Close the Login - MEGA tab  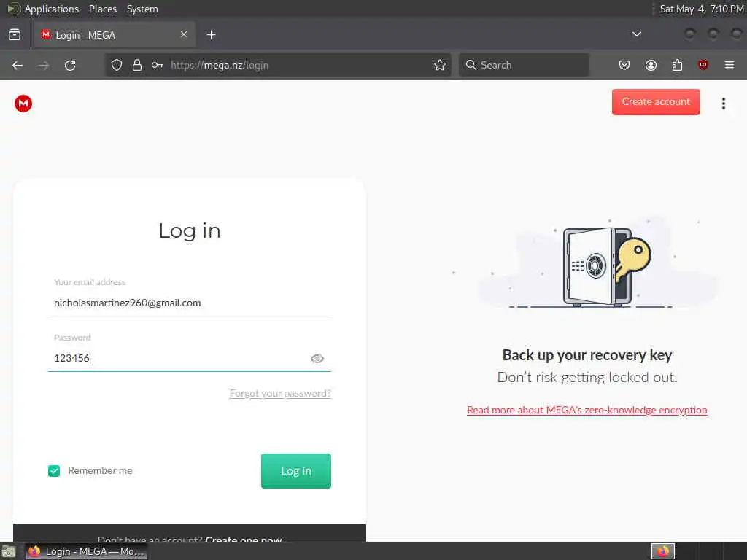[x=184, y=35]
